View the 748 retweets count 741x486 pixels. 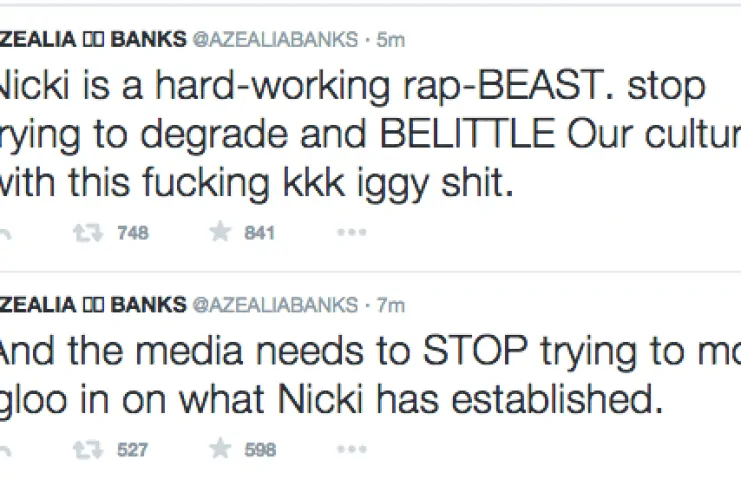(x=132, y=234)
